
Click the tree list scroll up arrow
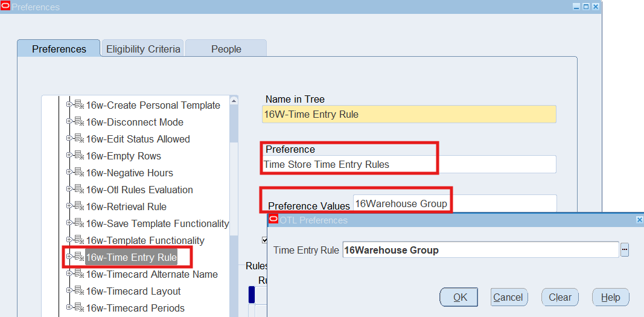click(x=234, y=100)
